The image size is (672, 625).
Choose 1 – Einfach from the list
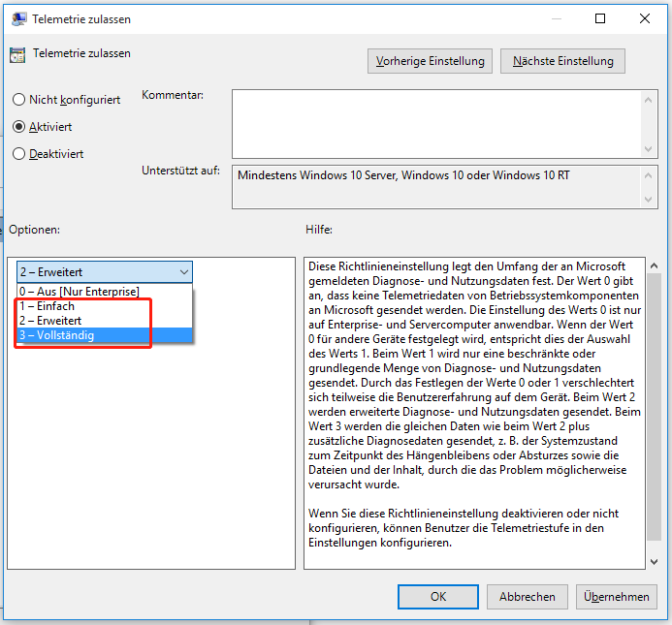coord(105,306)
